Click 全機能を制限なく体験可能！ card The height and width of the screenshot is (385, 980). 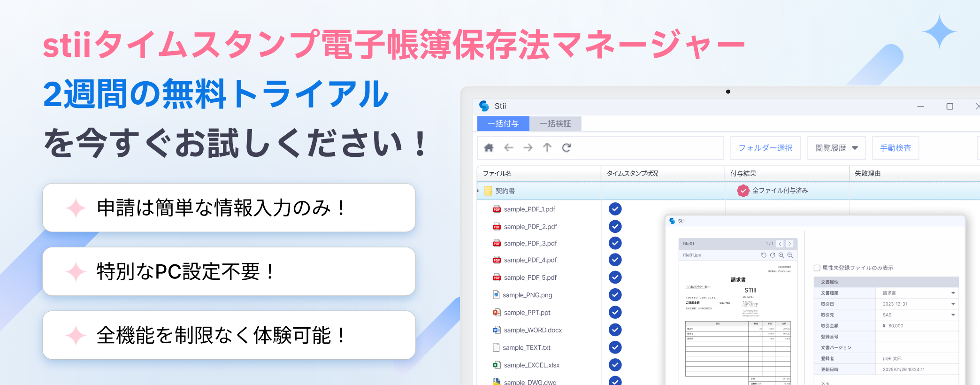pyautogui.click(x=229, y=335)
